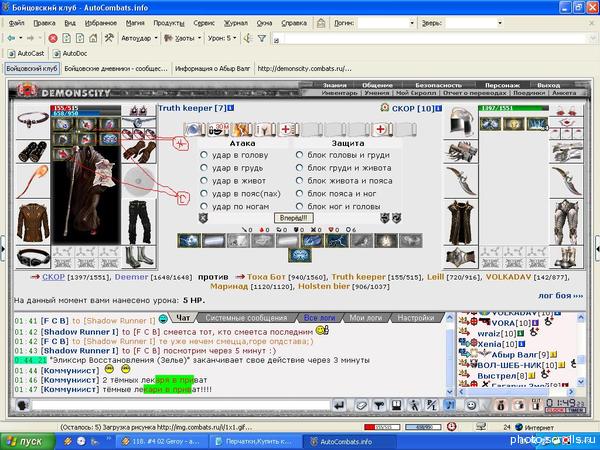This screenshot has height=450, width=600.
Task: Switch to the Бойцовские дневники tab
Action: [116, 69]
